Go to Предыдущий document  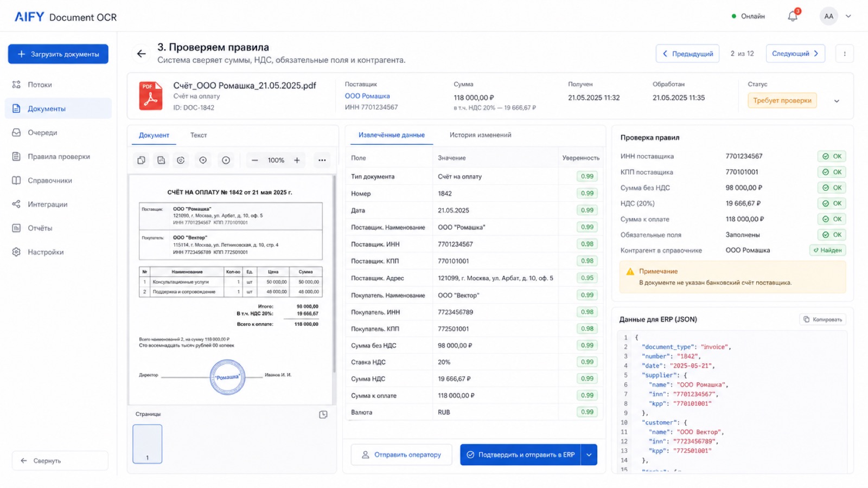(x=687, y=54)
